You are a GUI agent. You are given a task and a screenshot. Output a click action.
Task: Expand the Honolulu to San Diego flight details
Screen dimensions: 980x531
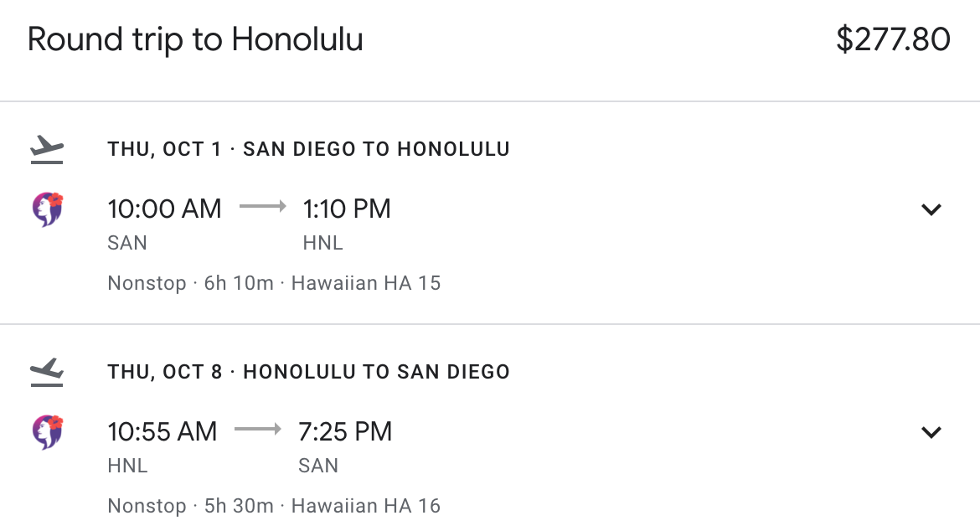pyautogui.click(x=931, y=432)
